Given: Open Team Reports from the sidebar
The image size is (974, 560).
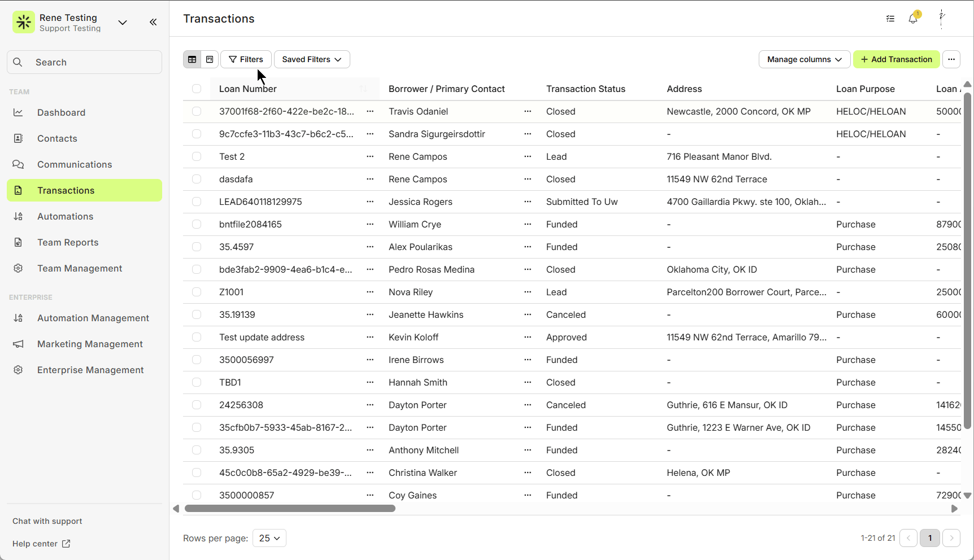Looking at the screenshot, I should pos(68,242).
